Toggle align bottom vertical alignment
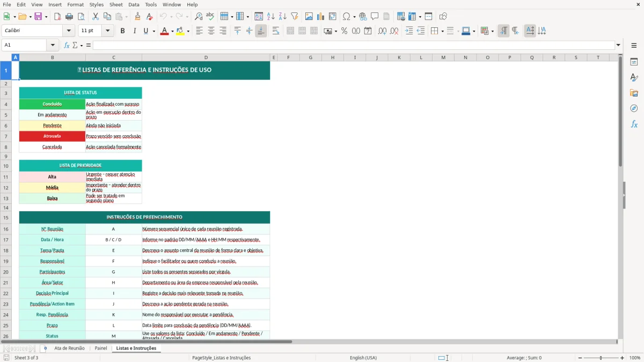The height and width of the screenshot is (362, 644). tap(261, 31)
